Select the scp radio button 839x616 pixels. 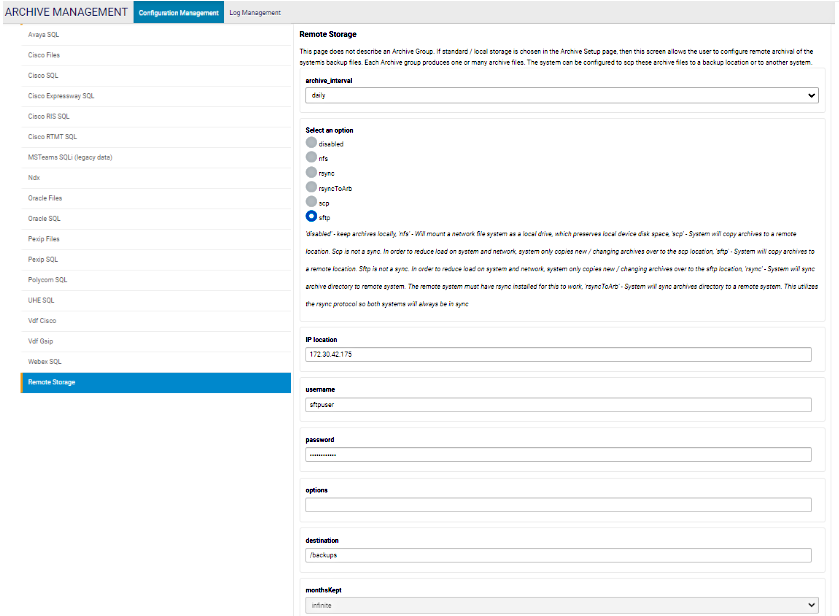pos(312,202)
